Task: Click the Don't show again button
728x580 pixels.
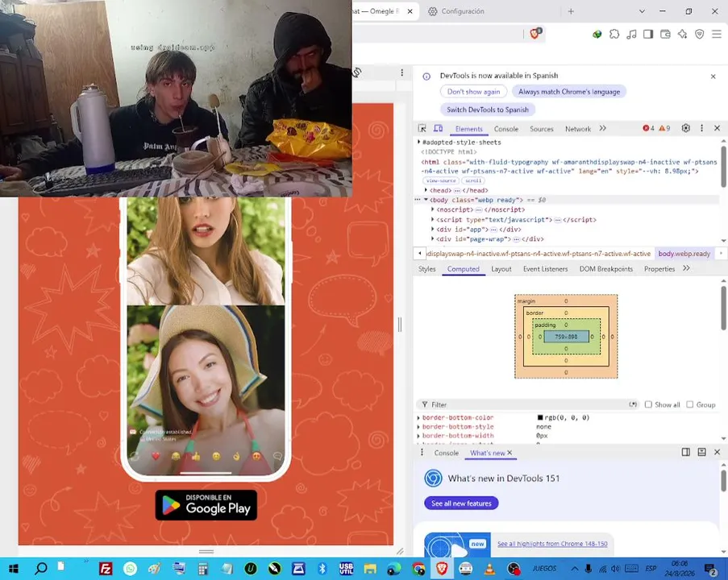Action: (x=473, y=92)
